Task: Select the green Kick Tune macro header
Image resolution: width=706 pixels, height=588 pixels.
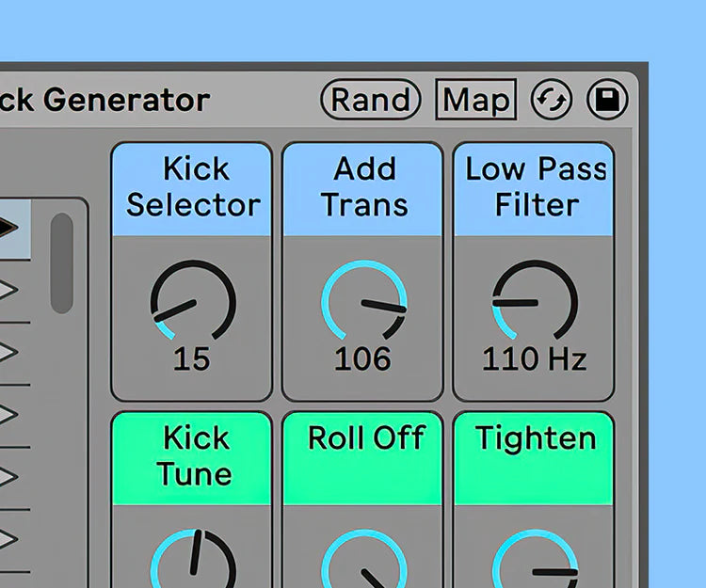Action: [x=192, y=458]
